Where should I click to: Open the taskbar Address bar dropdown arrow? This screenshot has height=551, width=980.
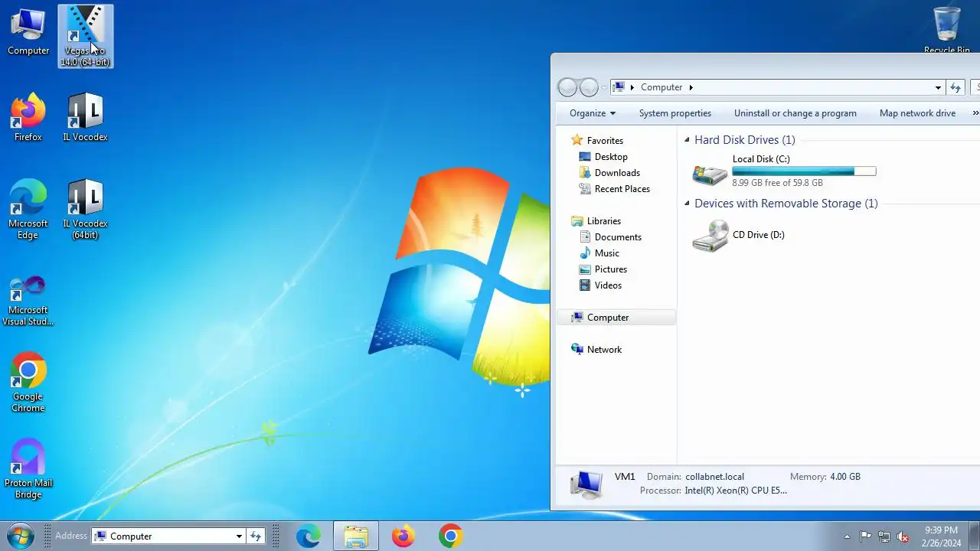point(239,536)
